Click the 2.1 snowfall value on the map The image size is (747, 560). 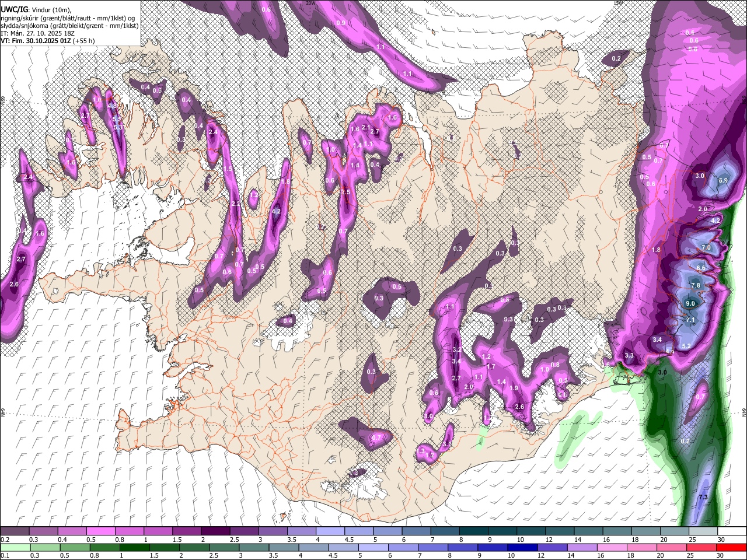point(366,127)
